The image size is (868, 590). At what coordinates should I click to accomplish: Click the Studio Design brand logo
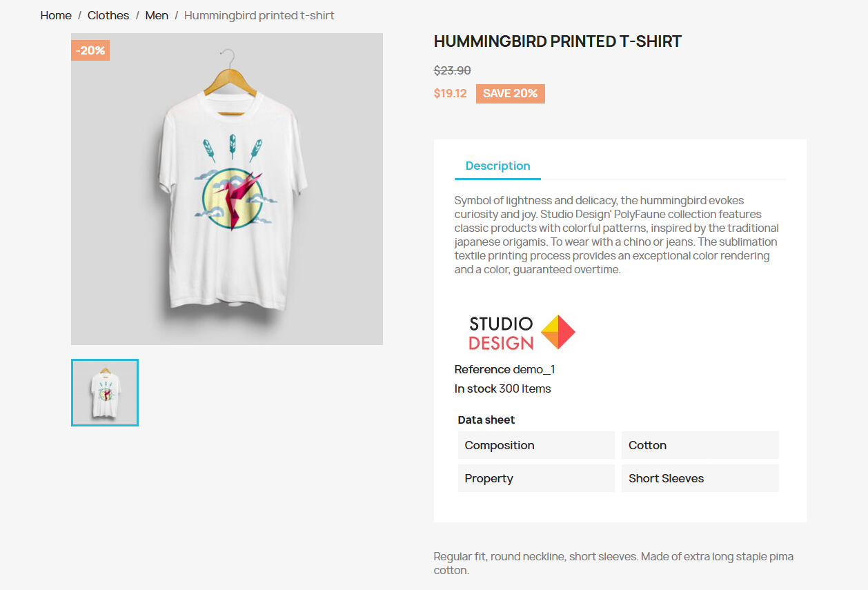click(522, 333)
